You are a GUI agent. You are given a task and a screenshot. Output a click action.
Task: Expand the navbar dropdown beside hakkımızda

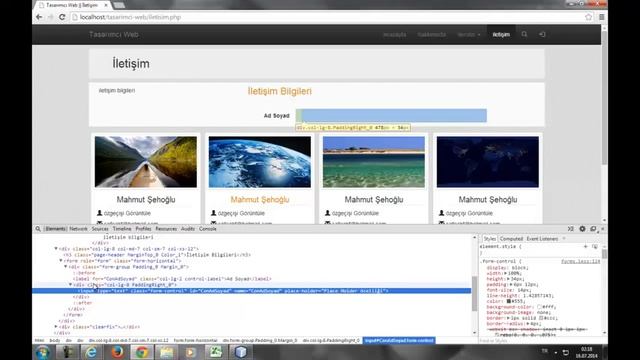point(469,35)
